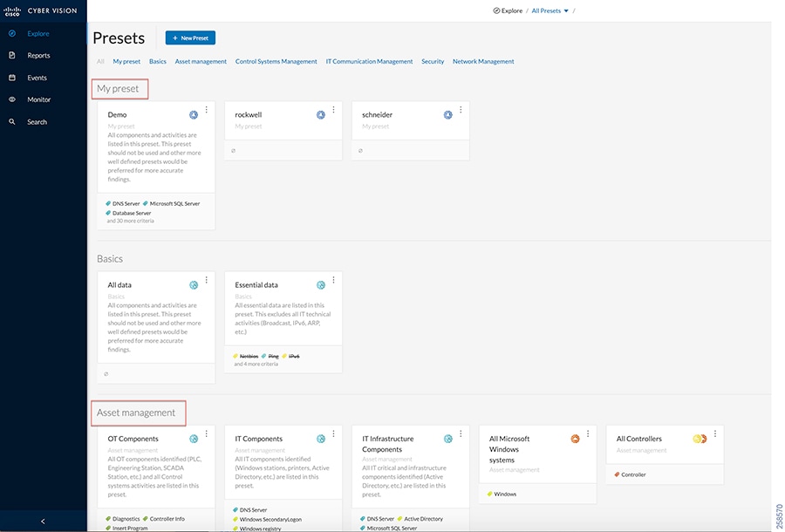Open the IT Components preset title
Viewport: 785px width, 532px height.
pos(259,439)
